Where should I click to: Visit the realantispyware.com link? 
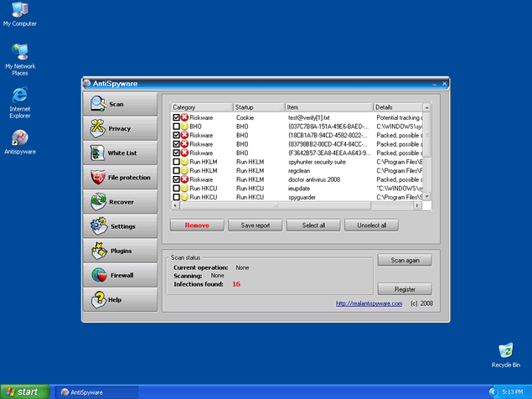point(369,303)
